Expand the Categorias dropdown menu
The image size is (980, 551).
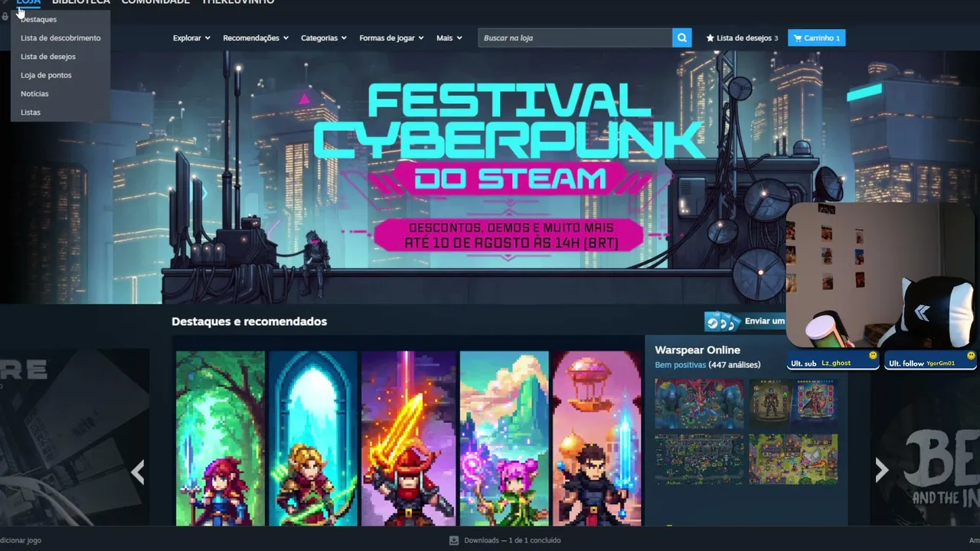coord(324,37)
